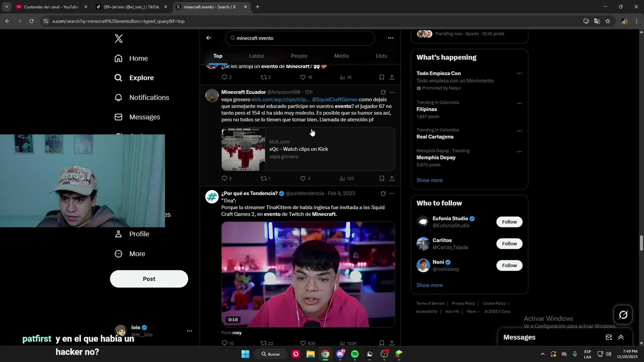Show more under Who to follow
644x362 pixels.
pos(430,285)
